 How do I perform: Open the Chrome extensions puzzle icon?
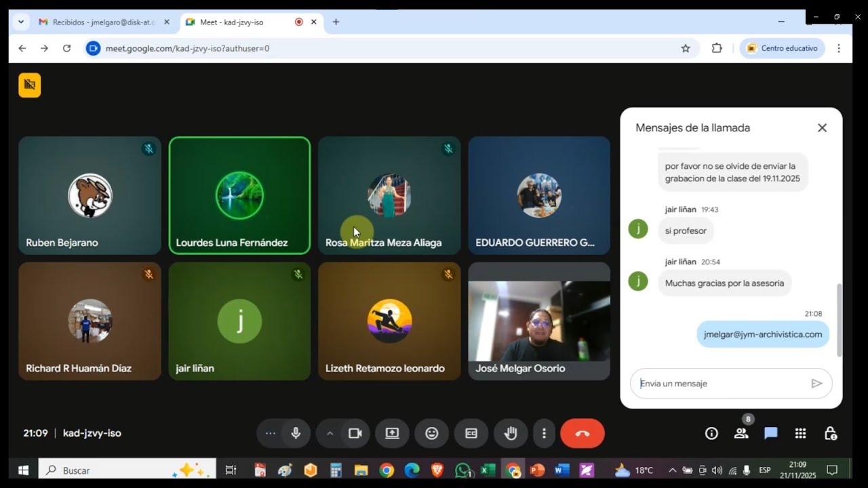click(x=717, y=48)
